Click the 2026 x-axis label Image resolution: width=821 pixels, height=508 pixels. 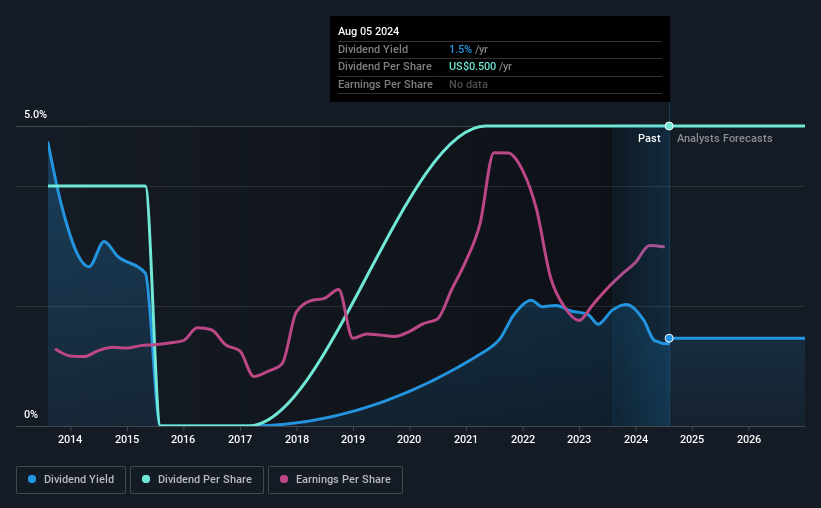point(749,439)
